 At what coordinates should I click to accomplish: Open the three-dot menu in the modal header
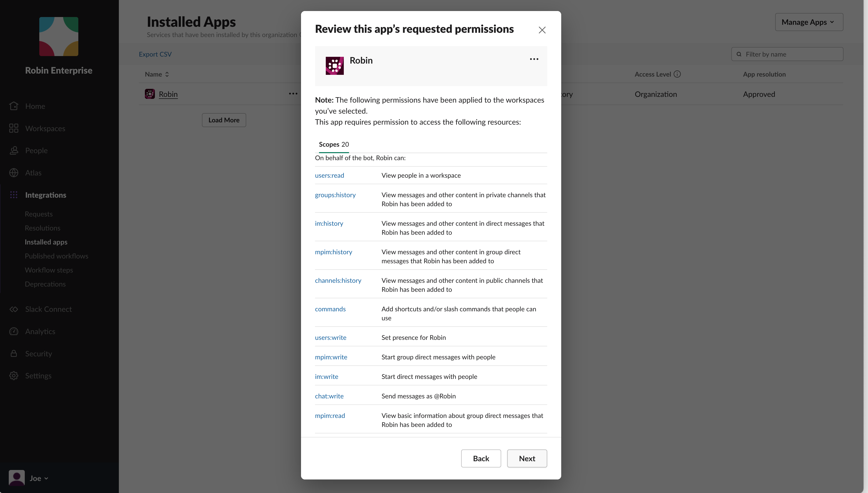(534, 59)
